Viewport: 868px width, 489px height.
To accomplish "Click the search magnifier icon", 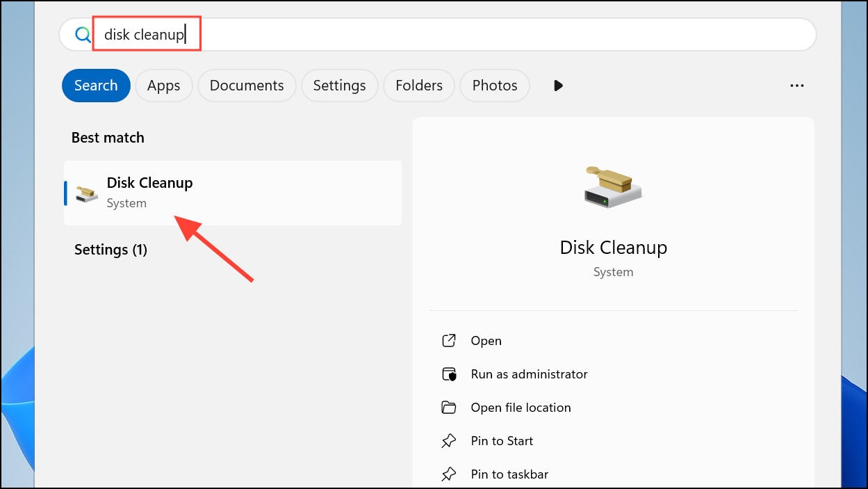I will (x=83, y=35).
